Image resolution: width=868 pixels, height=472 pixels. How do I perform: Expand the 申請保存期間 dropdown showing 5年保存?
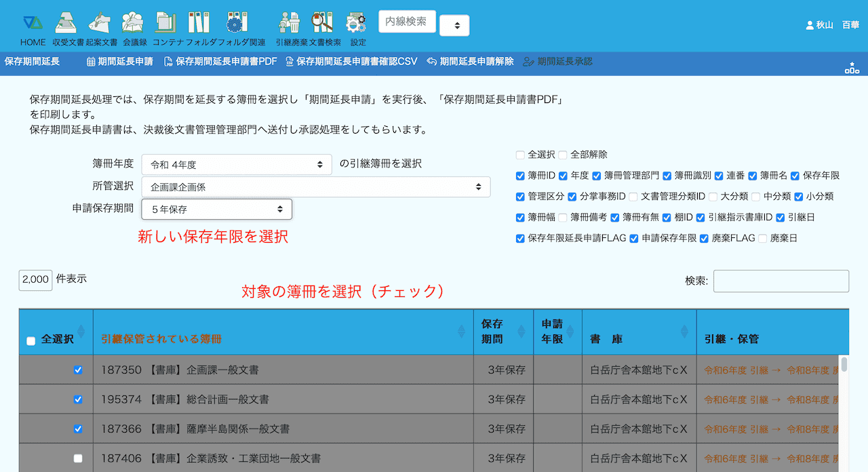[x=216, y=210]
